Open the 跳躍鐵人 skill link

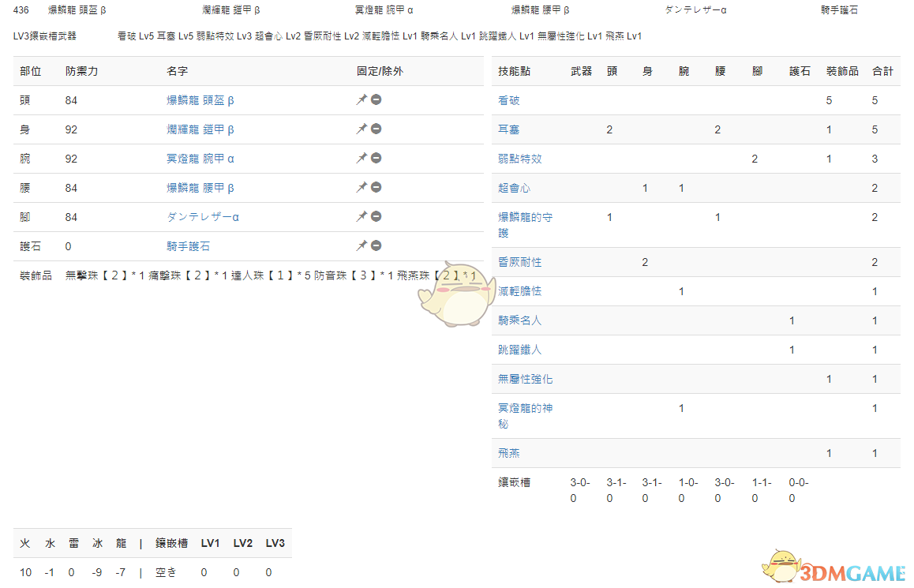[520, 349]
